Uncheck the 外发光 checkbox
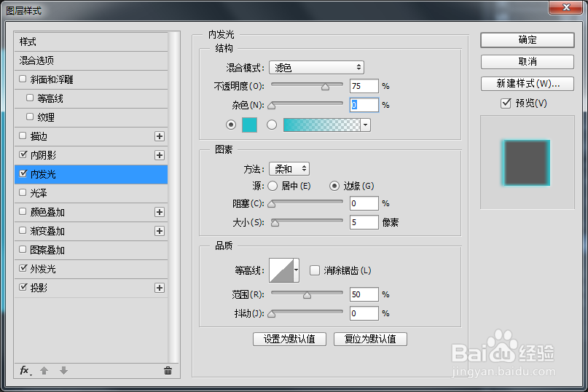Viewport: 588px width, 392px height. (x=23, y=268)
